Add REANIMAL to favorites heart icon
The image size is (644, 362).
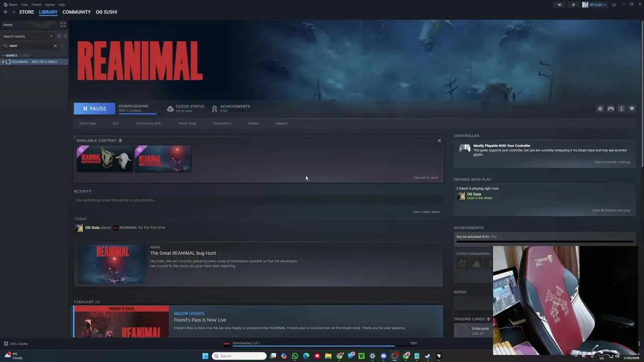(x=632, y=109)
